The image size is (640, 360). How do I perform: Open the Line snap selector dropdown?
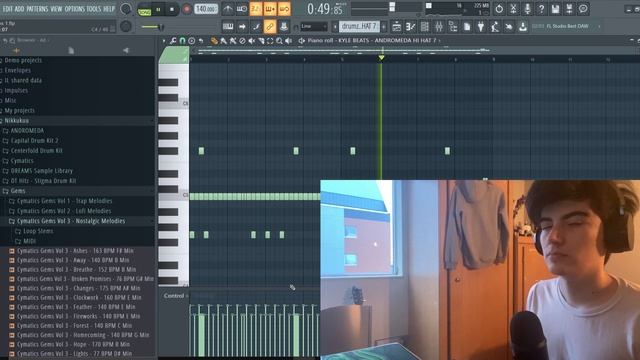314,27
